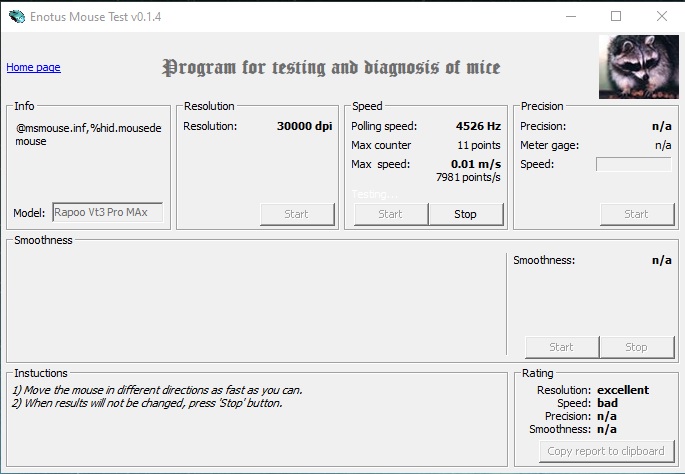Click the instruction line about pressing 'Stop'
The height and width of the screenshot is (474, 685).
(x=147, y=403)
